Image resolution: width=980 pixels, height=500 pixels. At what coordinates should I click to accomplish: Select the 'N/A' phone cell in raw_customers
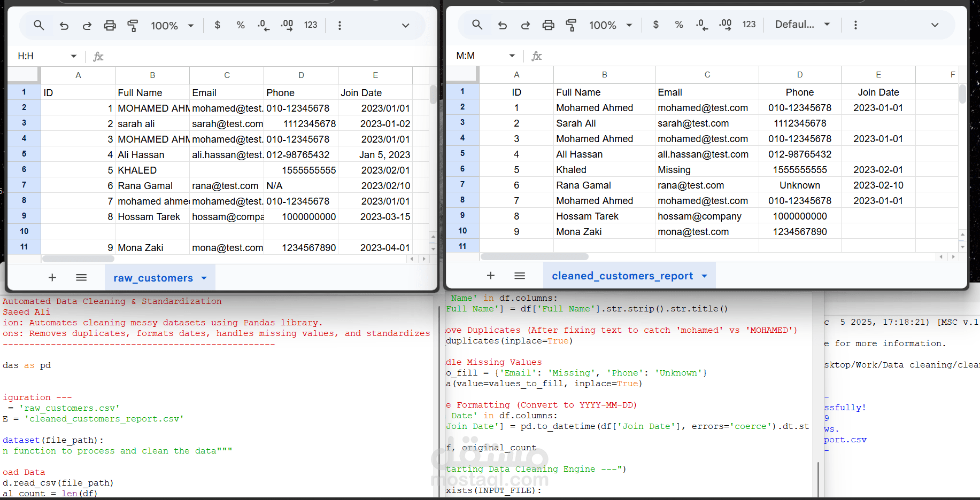click(x=301, y=186)
